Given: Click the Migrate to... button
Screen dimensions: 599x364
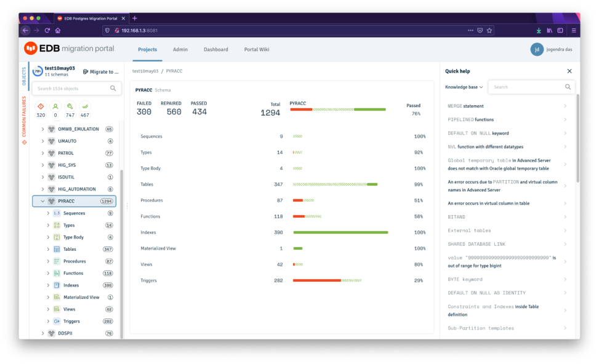Looking at the screenshot, I should click(101, 72).
